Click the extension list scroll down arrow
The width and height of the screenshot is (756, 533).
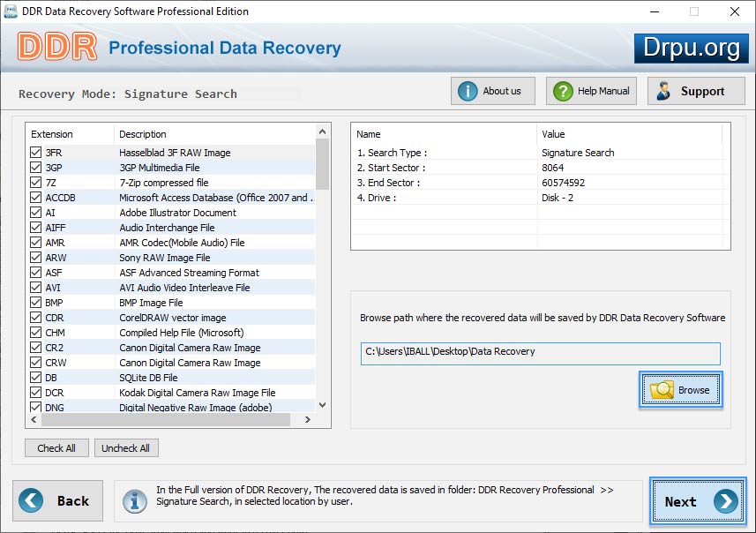tap(323, 405)
